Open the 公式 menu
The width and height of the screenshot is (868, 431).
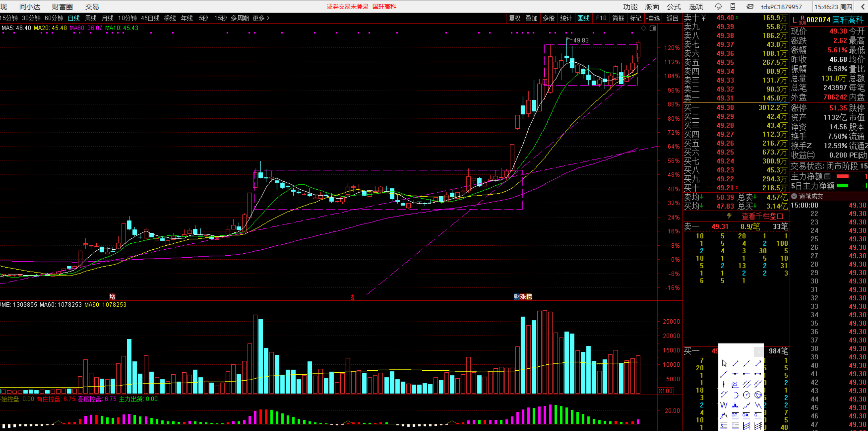[674, 7]
